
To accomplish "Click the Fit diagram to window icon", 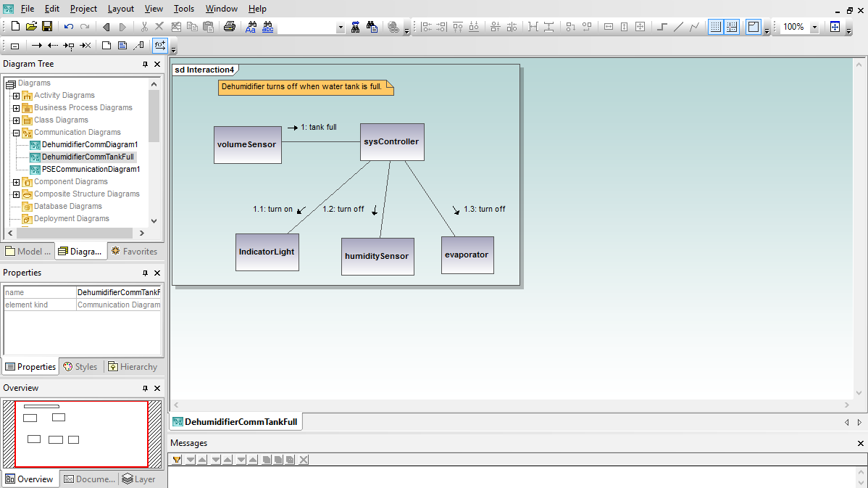I will (x=835, y=27).
